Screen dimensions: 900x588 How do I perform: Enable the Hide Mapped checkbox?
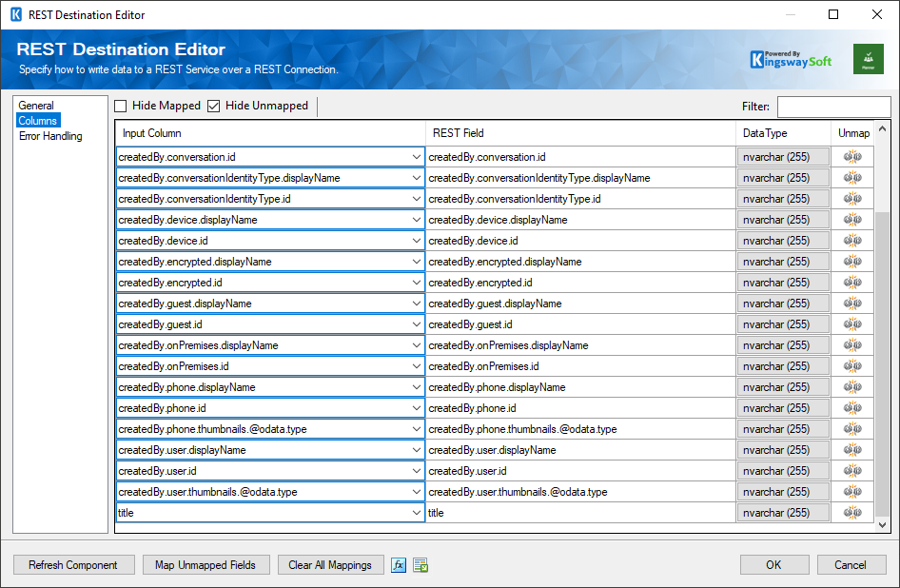[120, 106]
